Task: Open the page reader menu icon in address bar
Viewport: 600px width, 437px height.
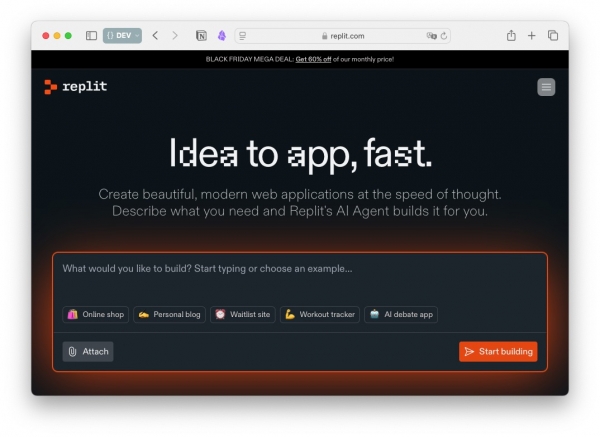Action: [x=243, y=36]
